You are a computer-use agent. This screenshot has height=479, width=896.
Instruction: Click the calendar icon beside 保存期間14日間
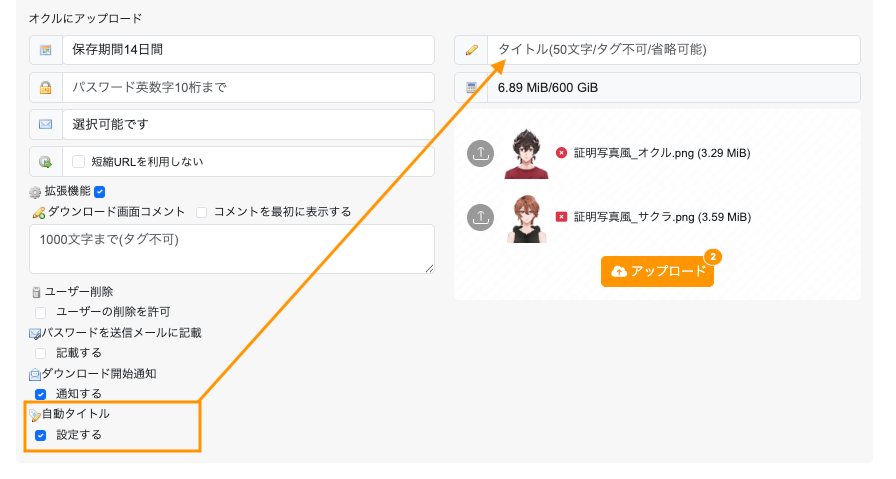46,50
